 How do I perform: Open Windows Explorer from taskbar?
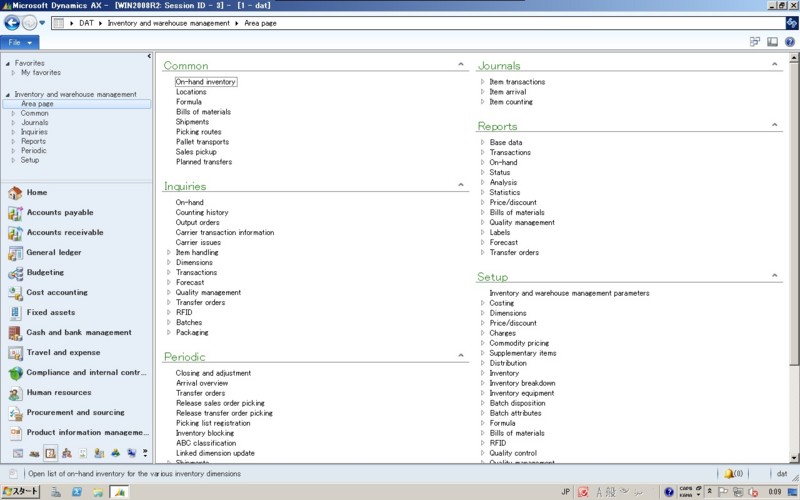click(98, 492)
